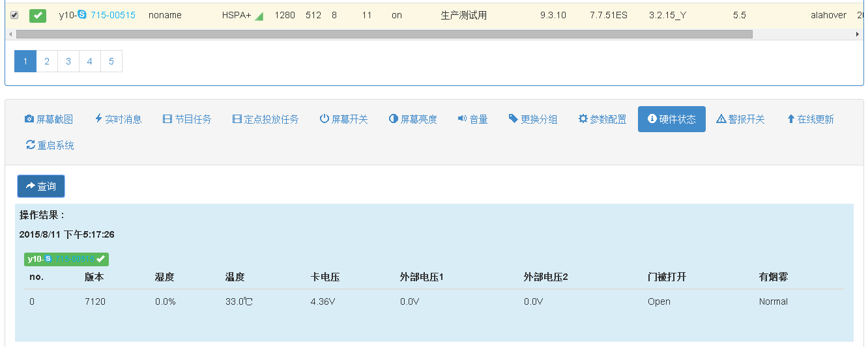Open the 屏幕开关 tab
The height and width of the screenshot is (347, 868).
point(343,119)
